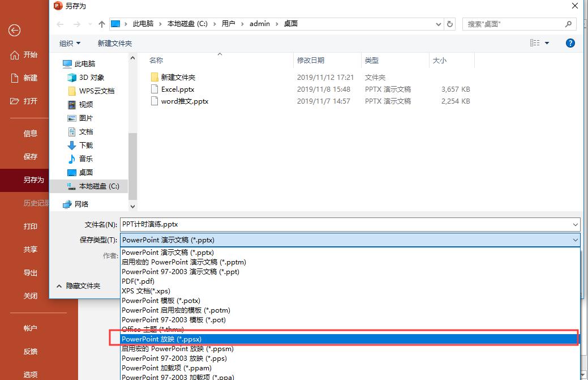Click the 新建文件夹 button
The image size is (588, 380).
tap(114, 42)
